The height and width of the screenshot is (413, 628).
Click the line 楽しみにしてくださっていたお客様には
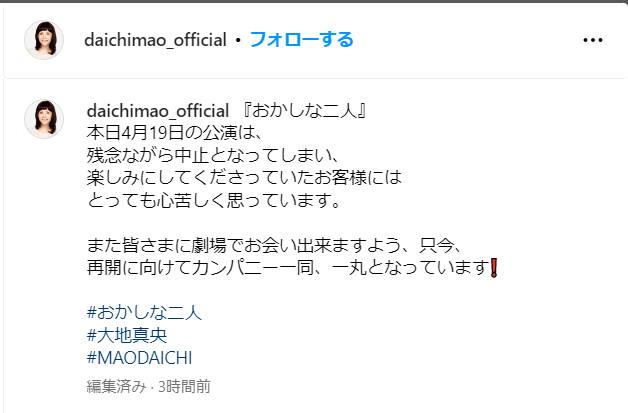244,178
